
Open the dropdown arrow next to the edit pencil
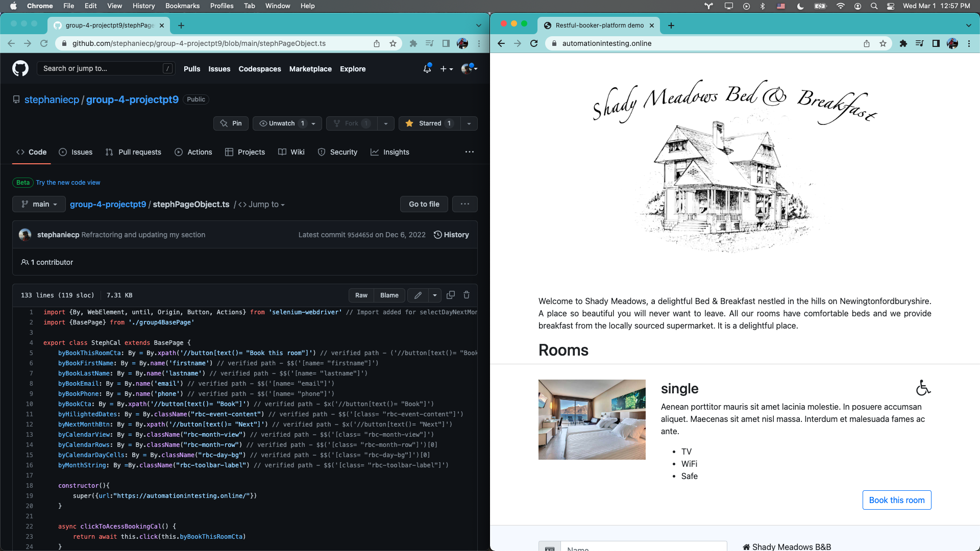(433, 295)
